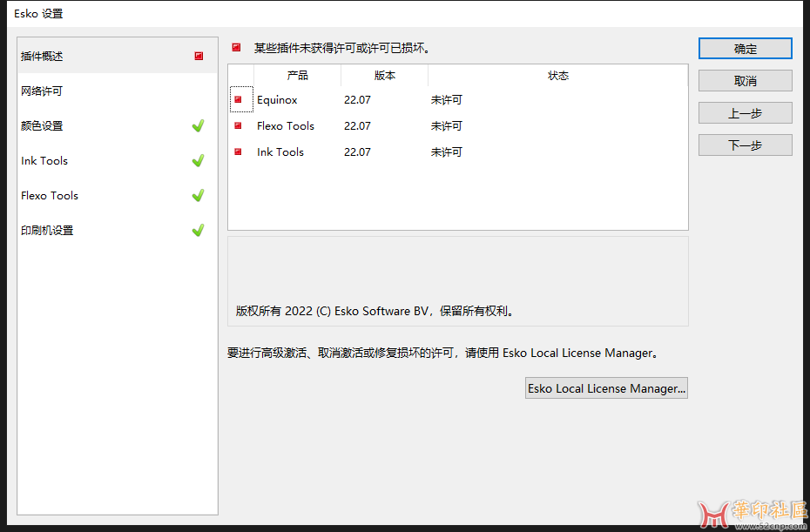Click the 某些插件未获得许可或许可已损坏 message text
810x532 pixels.
(x=342, y=48)
